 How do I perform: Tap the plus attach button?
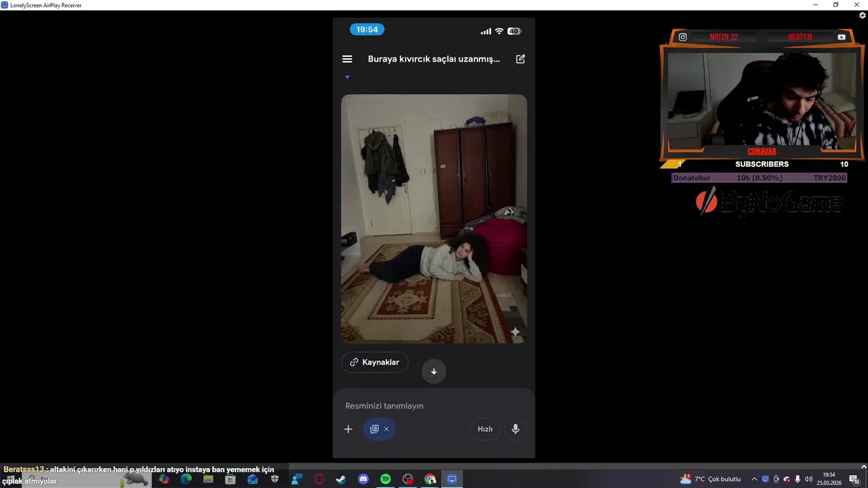(349, 429)
